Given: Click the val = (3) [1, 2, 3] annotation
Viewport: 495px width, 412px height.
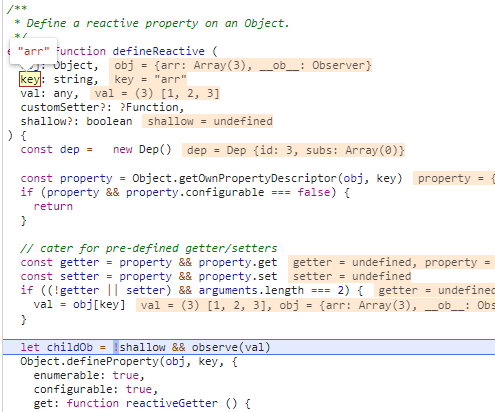Looking at the screenshot, I should [155, 93].
